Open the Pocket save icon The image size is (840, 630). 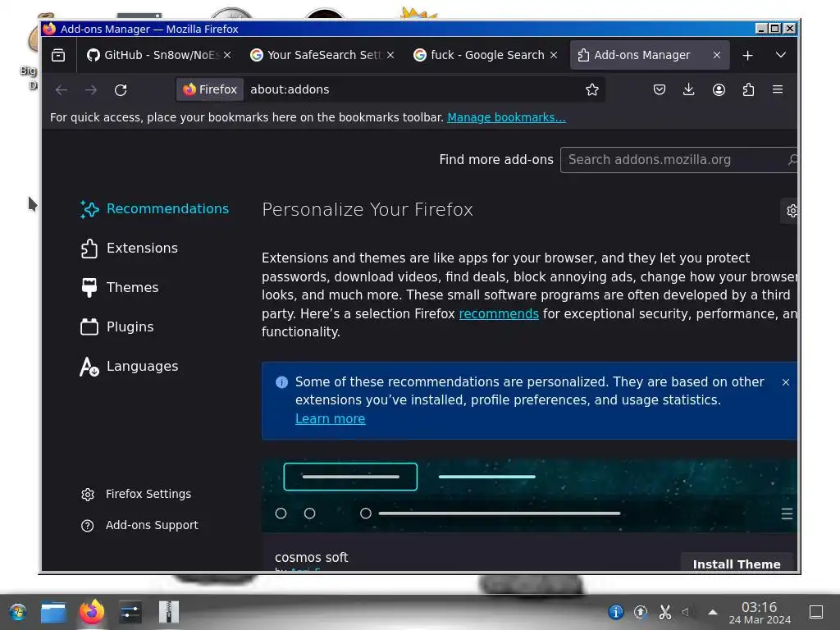coord(660,89)
